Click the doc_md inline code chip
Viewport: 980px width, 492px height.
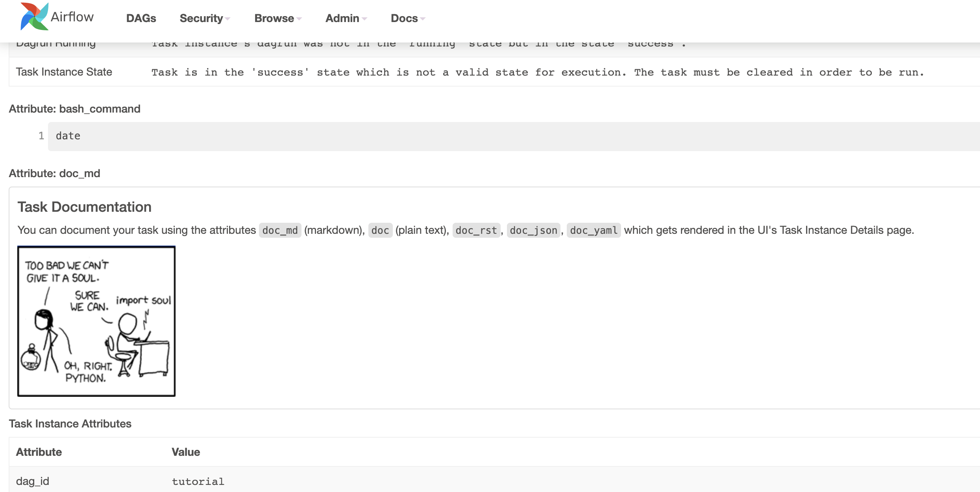click(x=280, y=230)
